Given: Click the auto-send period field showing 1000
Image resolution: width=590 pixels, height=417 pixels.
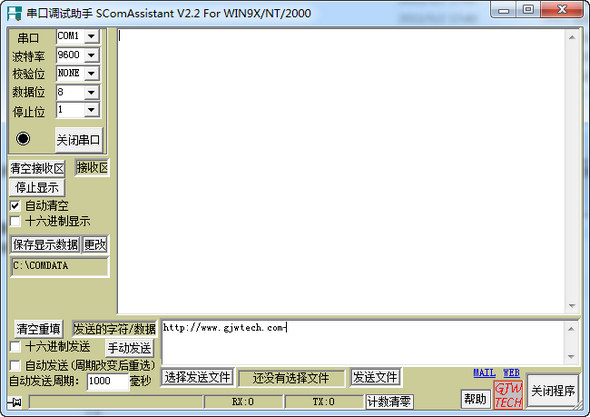Looking at the screenshot, I should click(x=108, y=381).
